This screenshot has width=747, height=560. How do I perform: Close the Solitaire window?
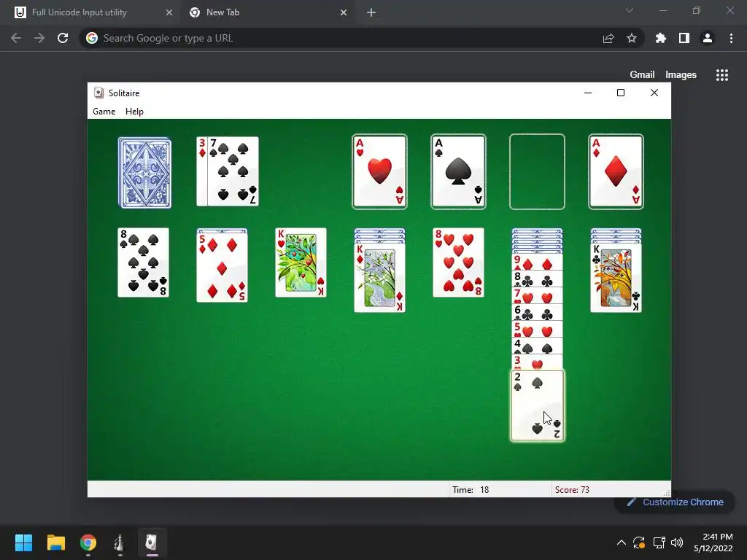(654, 93)
